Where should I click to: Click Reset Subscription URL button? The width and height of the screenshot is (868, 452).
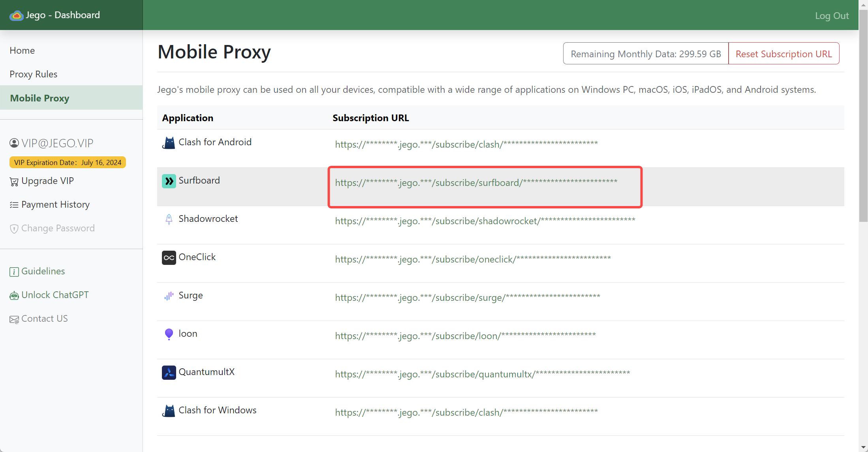click(783, 54)
